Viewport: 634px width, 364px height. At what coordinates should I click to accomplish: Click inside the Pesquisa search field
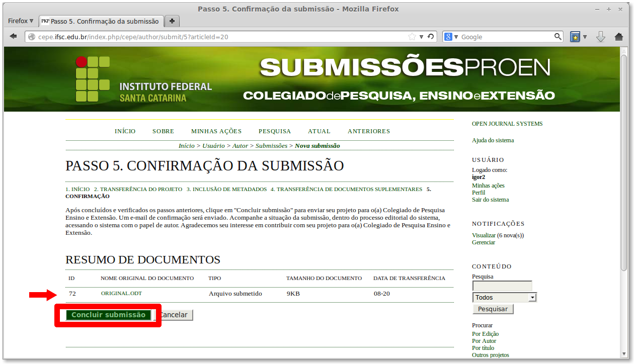coord(502,285)
